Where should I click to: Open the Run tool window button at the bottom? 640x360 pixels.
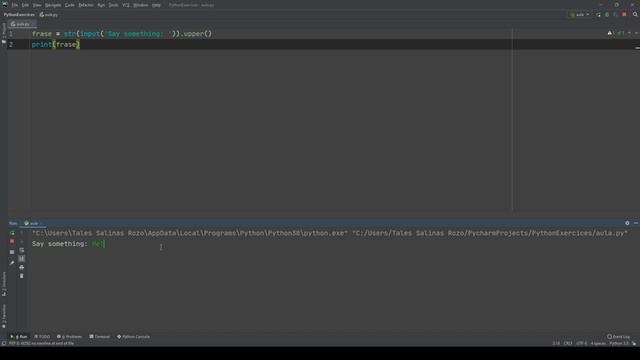click(19, 337)
